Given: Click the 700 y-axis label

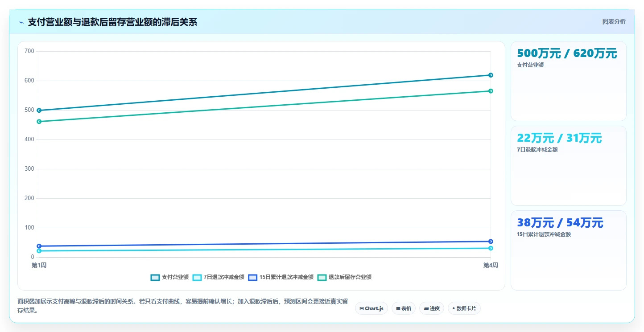Looking at the screenshot, I should (x=29, y=51).
